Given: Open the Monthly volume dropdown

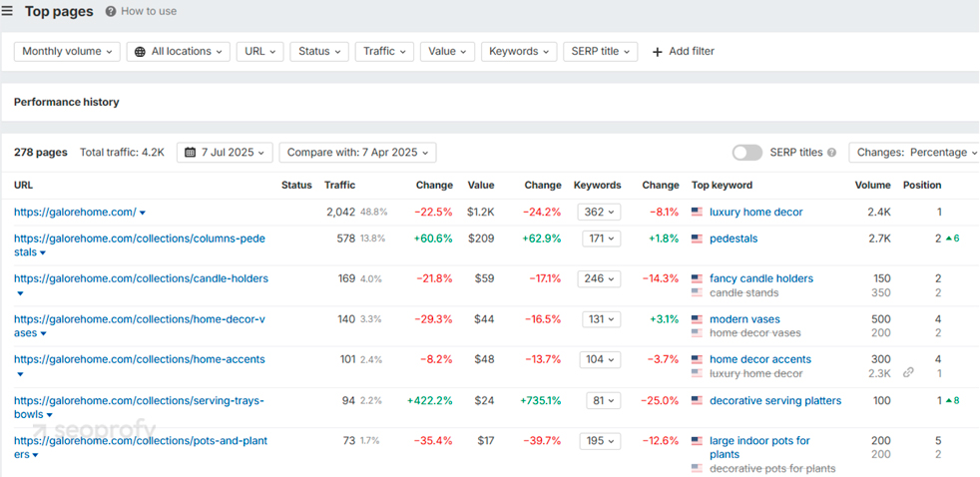Looking at the screenshot, I should pyautogui.click(x=67, y=51).
